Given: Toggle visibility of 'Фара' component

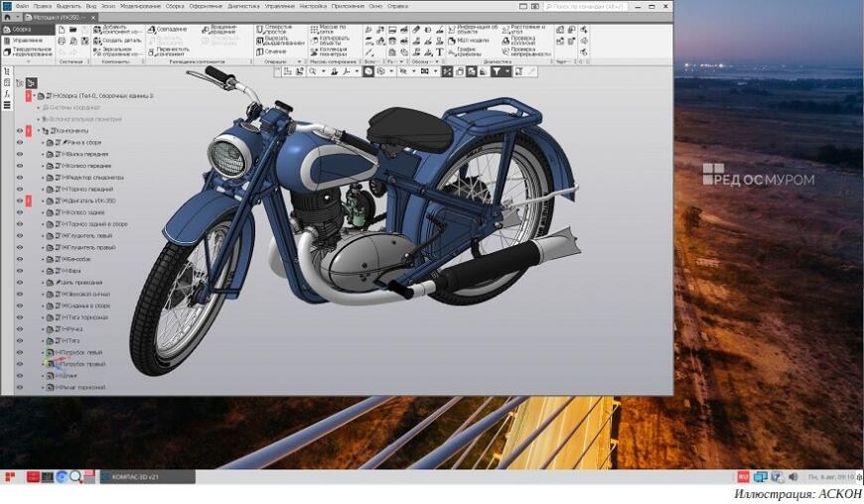Looking at the screenshot, I should (x=19, y=271).
